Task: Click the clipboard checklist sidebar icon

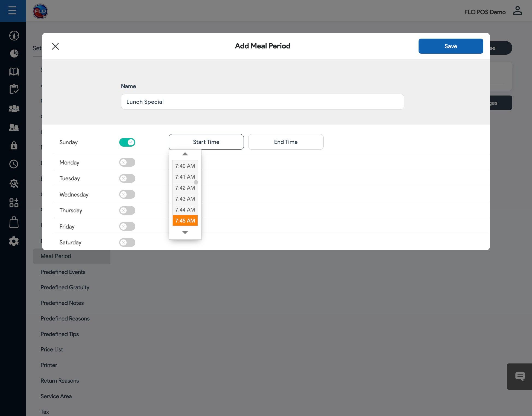Action: (x=14, y=89)
